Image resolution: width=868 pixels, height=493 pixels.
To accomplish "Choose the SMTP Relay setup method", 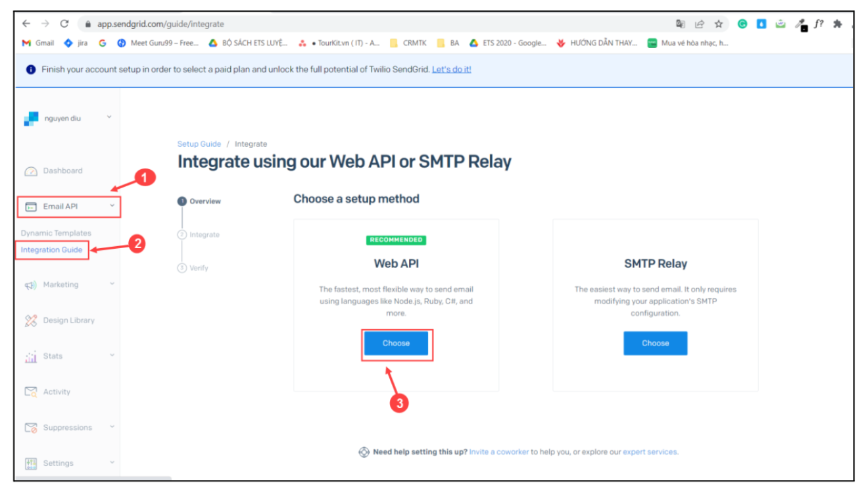I will tap(656, 344).
